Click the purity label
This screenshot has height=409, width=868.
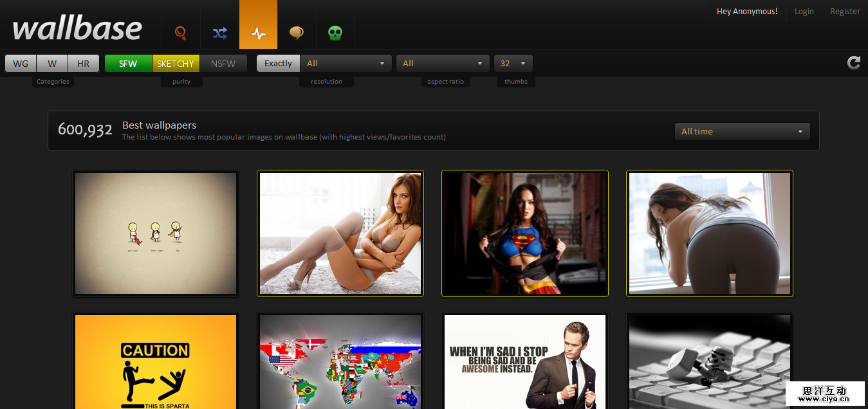181,82
